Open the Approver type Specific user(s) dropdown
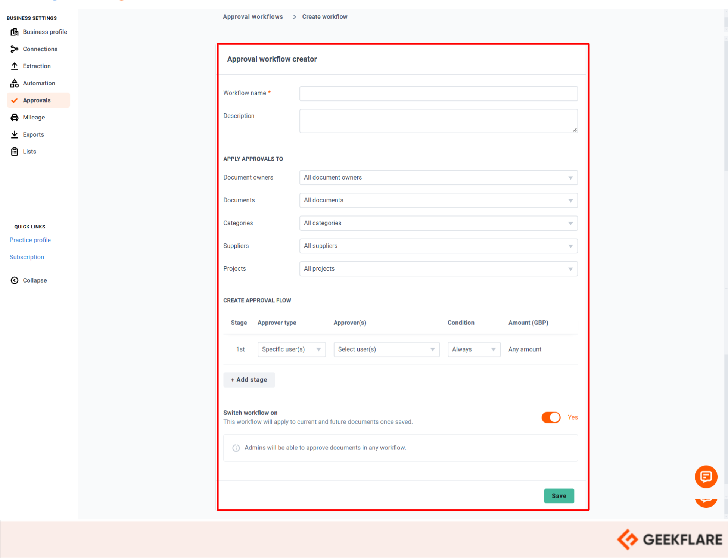 pyautogui.click(x=292, y=349)
